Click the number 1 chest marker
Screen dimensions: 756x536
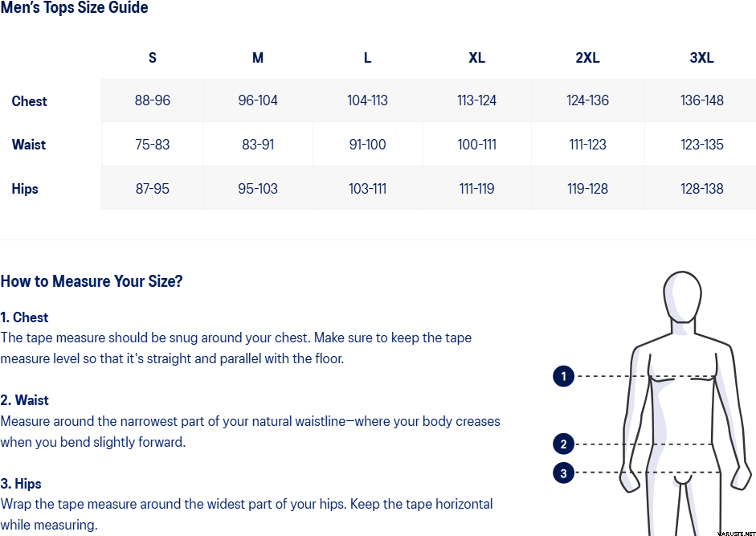point(563,376)
